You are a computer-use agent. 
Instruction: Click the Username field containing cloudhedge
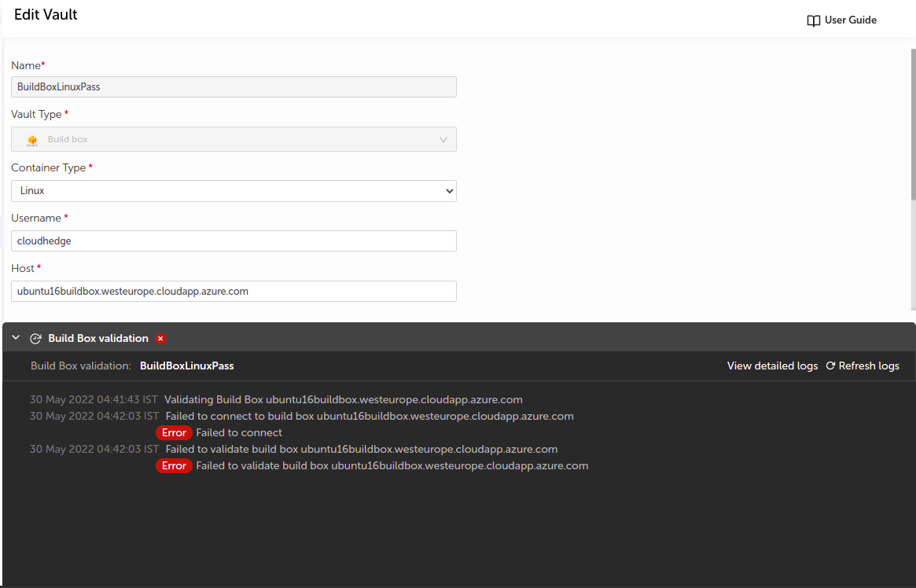(x=234, y=241)
